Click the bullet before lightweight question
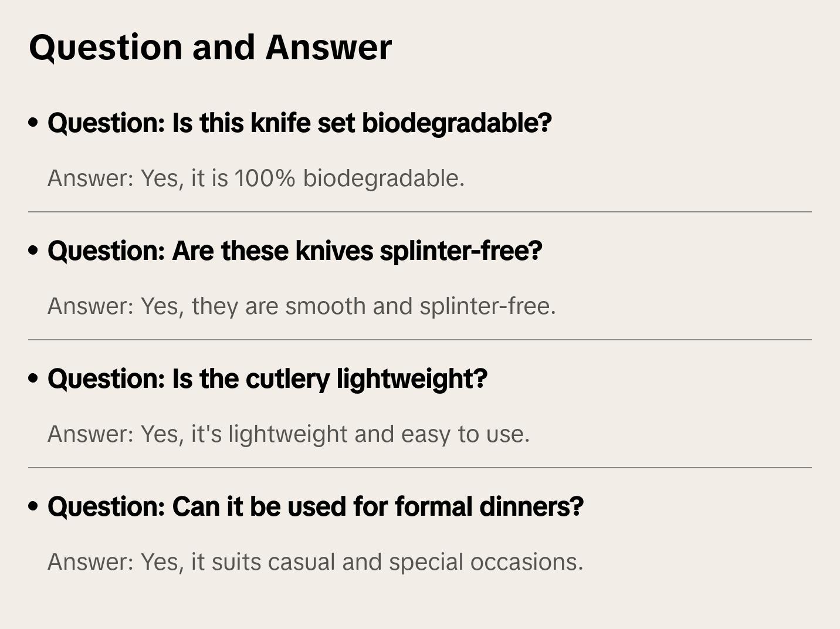The width and height of the screenshot is (840, 629). [x=33, y=379]
